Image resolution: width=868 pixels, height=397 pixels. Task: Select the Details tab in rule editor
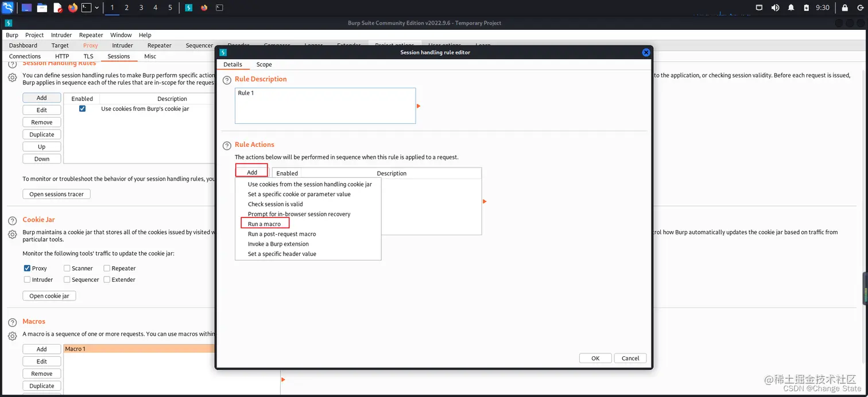click(x=232, y=64)
